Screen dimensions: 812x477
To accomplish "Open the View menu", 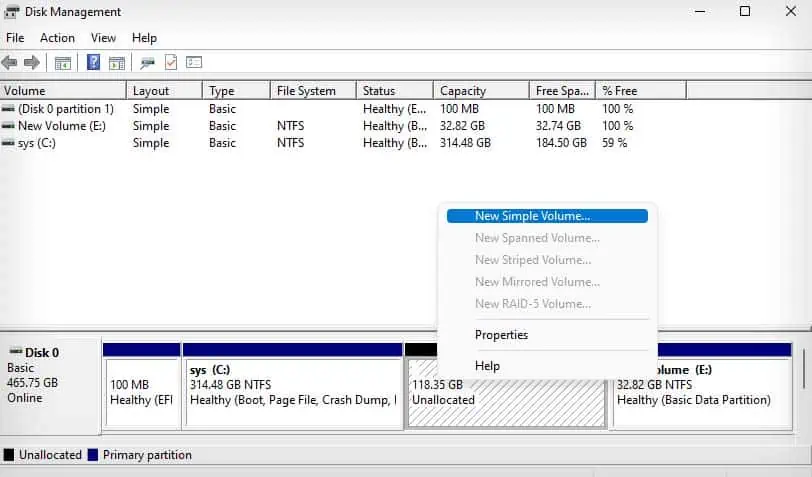I will click(x=103, y=38).
